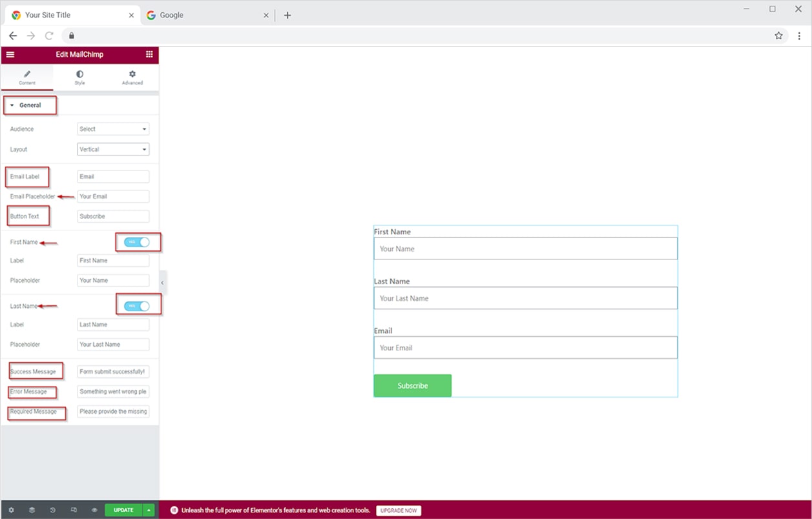The image size is (812, 519).
Task: Click the Your Email input in form preview
Action: [x=525, y=348]
